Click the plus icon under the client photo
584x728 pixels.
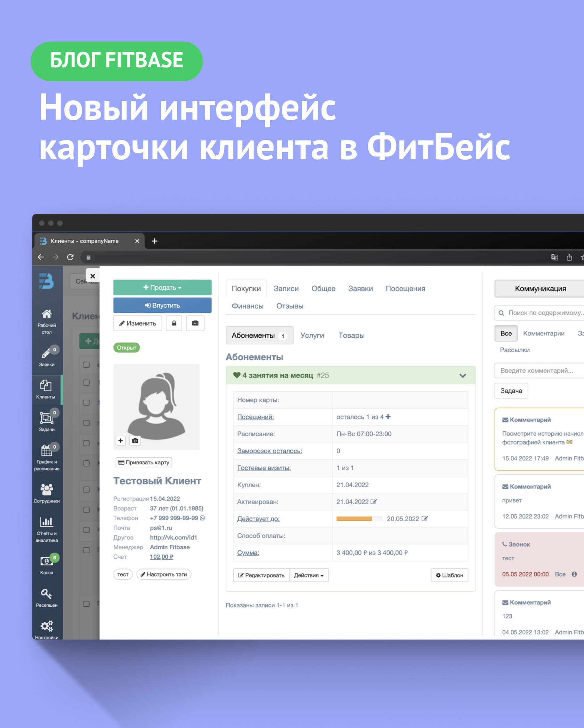[x=121, y=441]
